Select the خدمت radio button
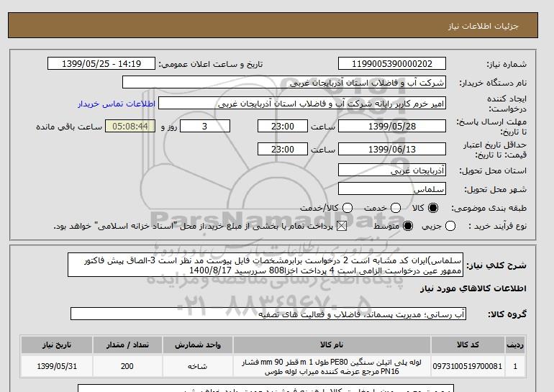Viewport: 554px width, 392px height. pos(396,208)
